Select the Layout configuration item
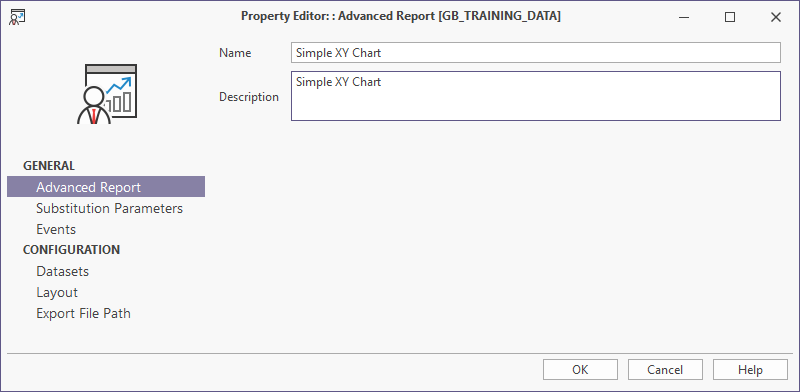The height and width of the screenshot is (392, 800). click(57, 292)
